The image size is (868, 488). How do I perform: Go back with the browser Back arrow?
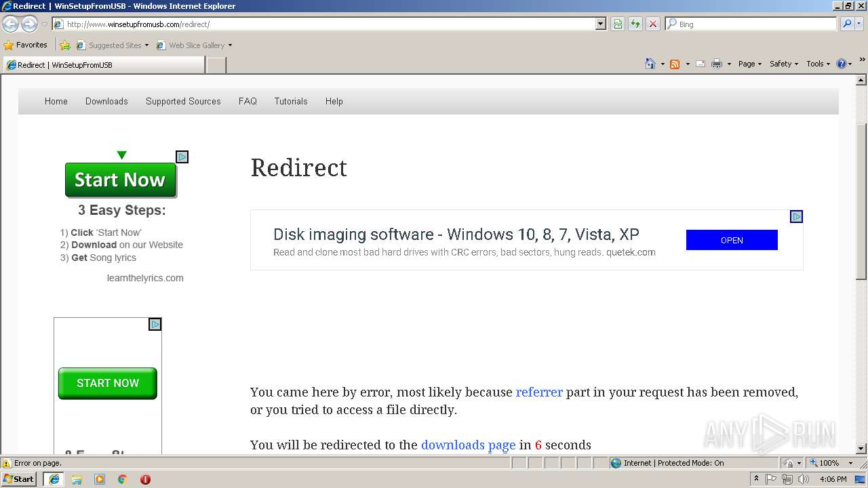coord(10,24)
